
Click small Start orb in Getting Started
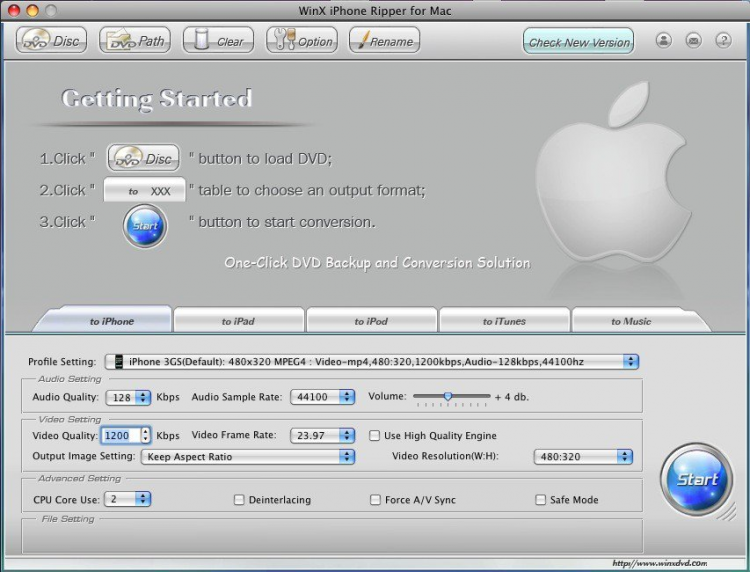pos(145,226)
